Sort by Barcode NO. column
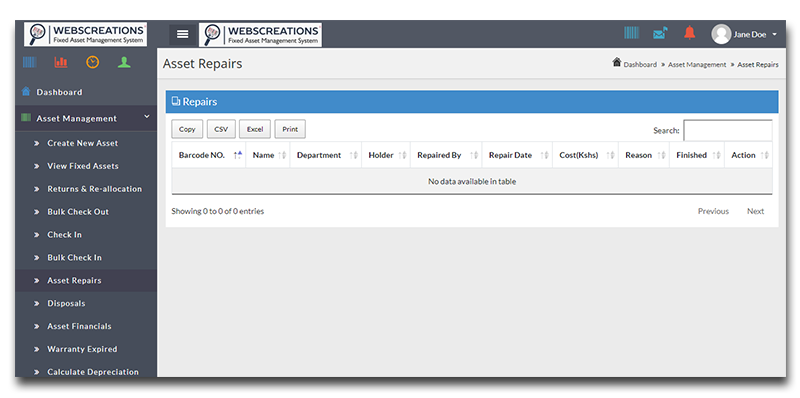 click(x=209, y=155)
